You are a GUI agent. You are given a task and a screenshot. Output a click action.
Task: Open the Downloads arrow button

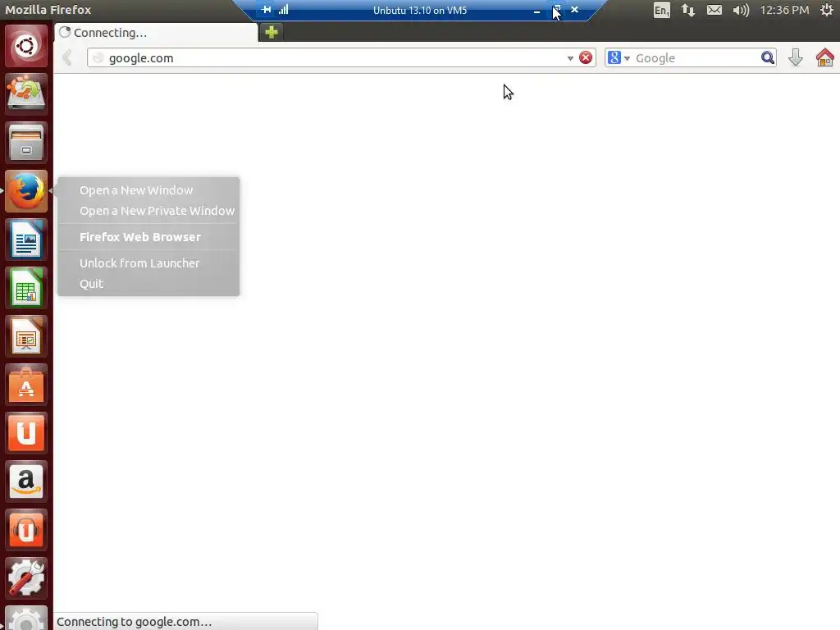tap(796, 57)
